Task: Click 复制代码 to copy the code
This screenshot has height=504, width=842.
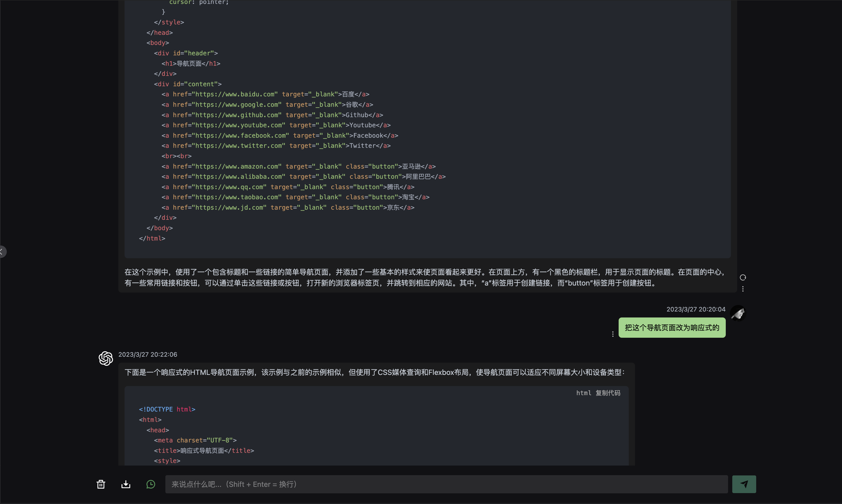Action: 608,393
